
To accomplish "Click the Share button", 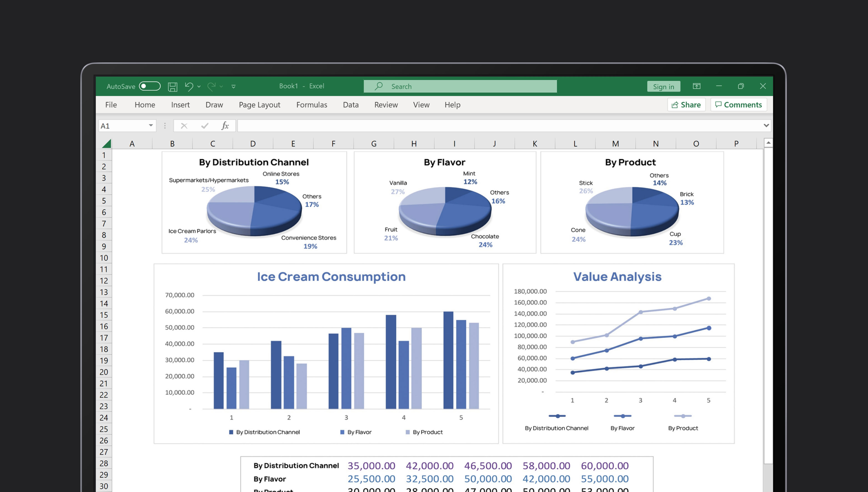I will tap(686, 105).
